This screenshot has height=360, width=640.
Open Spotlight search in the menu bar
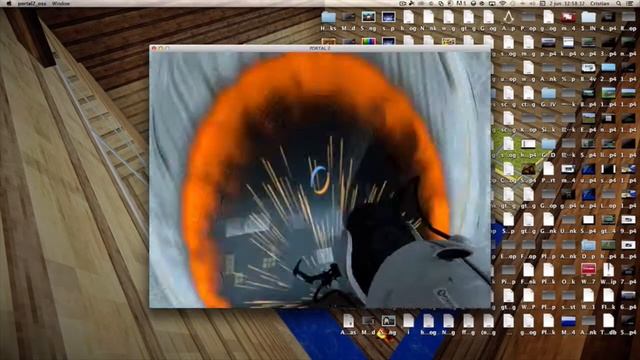point(619,3)
